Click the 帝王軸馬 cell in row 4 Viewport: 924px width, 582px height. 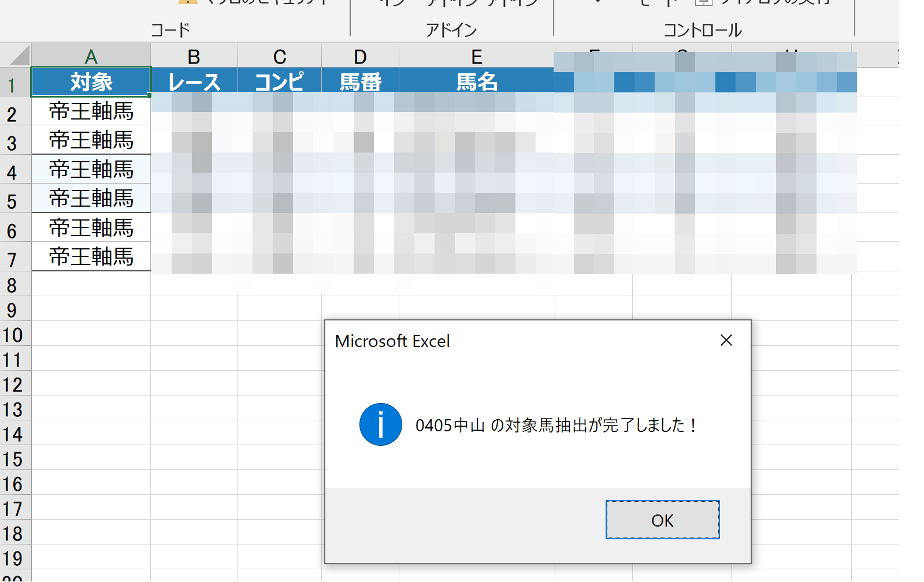point(91,169)
